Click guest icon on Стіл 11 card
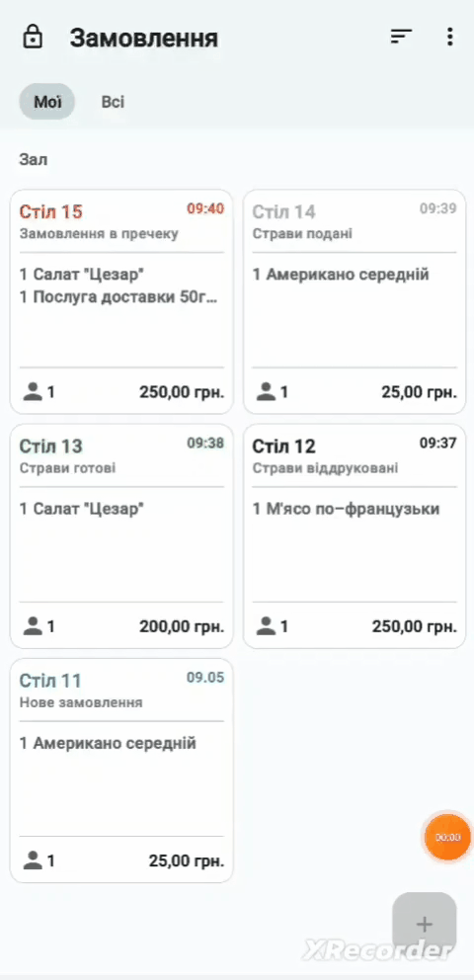This screenshot has height=980, width=474. (x=33, y=860)
